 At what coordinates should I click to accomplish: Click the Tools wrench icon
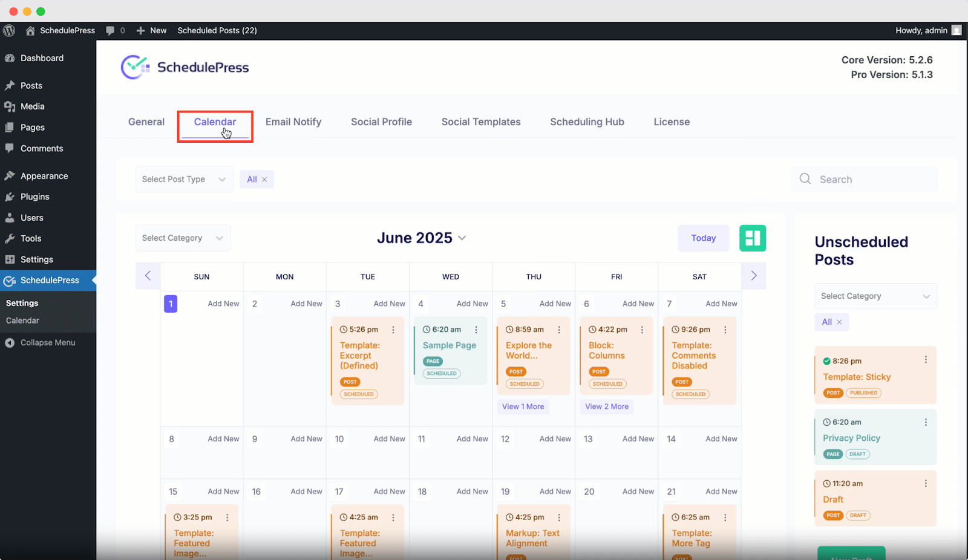coord(10,238)
